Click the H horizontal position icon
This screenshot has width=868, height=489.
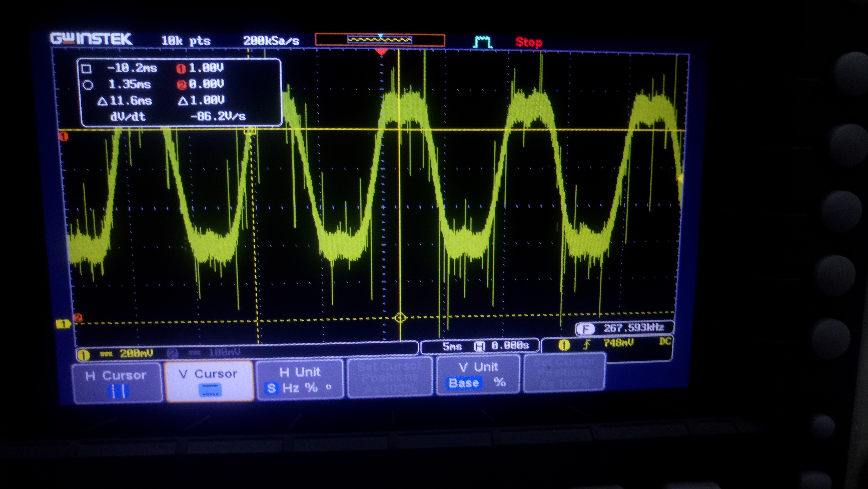[479, 346]
